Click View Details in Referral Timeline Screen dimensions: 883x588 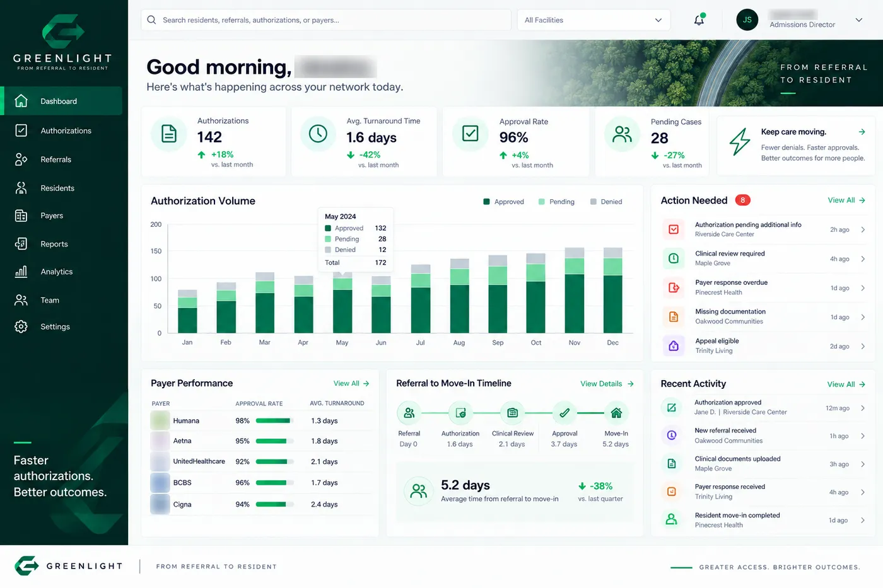[607, 383]
